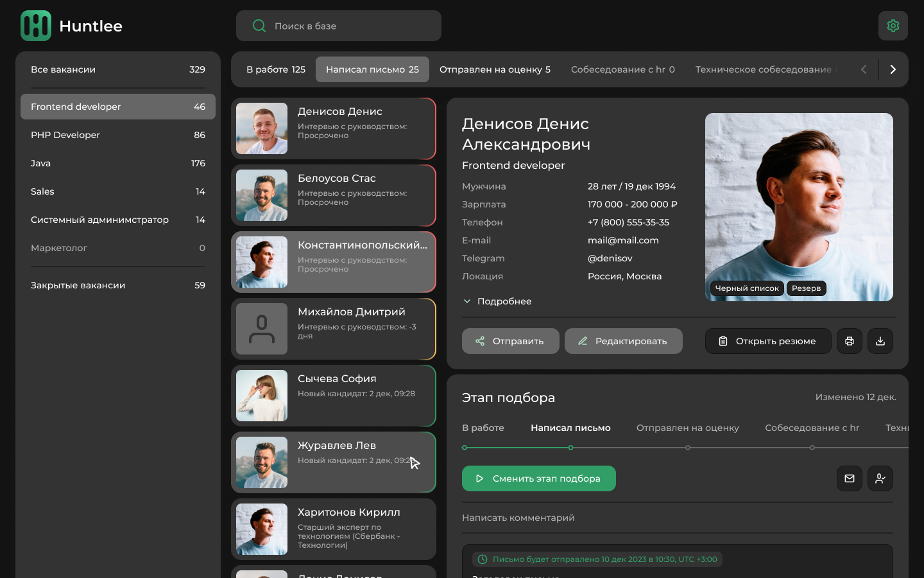Click the Отправить share button
The image size is (924, 578).
coord(511,341)
